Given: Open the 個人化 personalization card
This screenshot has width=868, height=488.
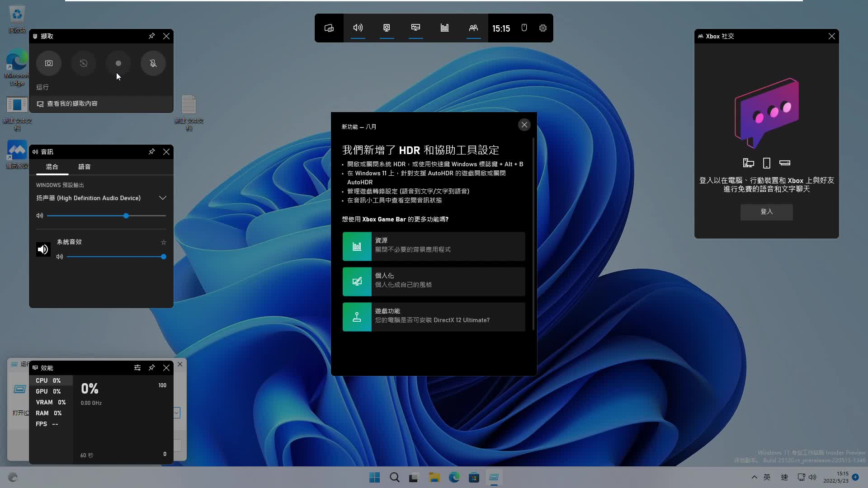Looking at the screenshot, I should click(434, 282).
